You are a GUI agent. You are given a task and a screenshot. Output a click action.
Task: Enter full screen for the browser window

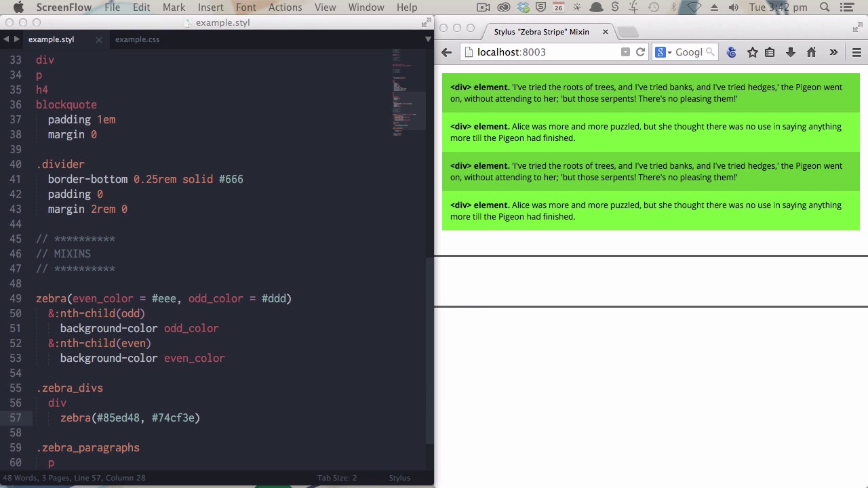[858, 28]
